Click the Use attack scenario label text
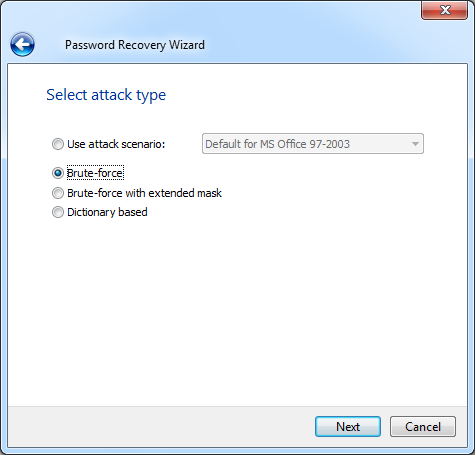Screen dimensions: 475x455 (x=116, y=144)
